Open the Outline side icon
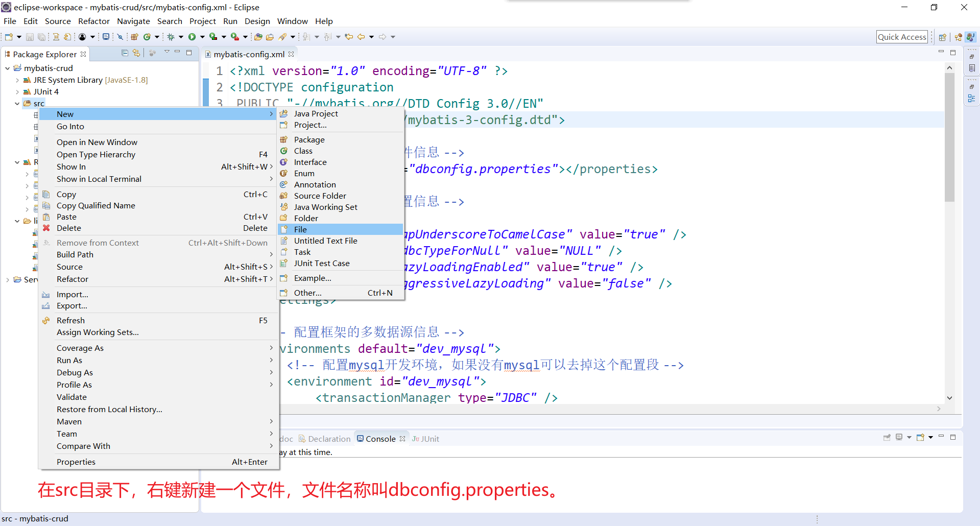Viewport: 980px width, 526px height. pos(971,98)
